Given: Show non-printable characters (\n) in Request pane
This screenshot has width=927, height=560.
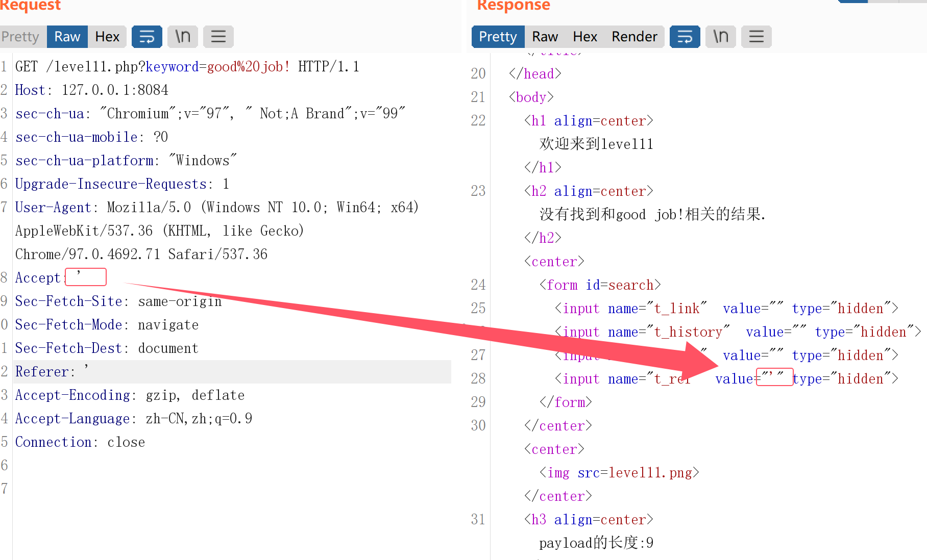Looking at the screenshot, I should coord(183,37).
